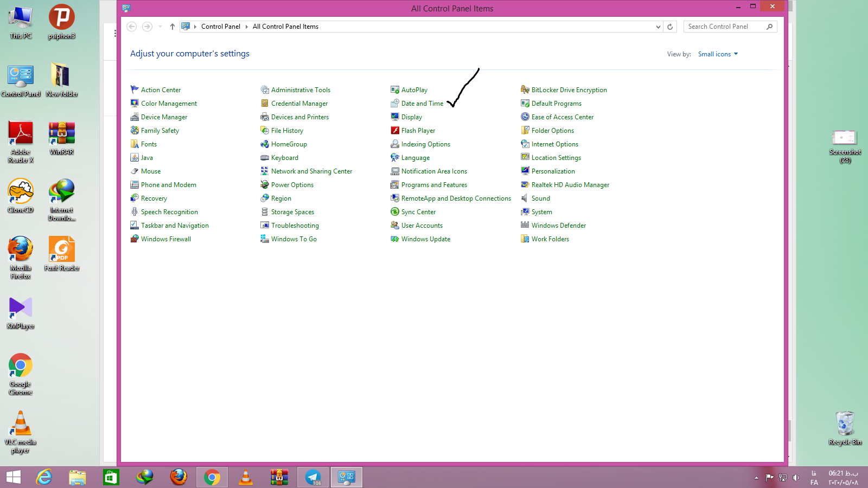Open the Keyboard icon
Screen dimensions: 868x488
pyautogui.click(x=265, y=157)
